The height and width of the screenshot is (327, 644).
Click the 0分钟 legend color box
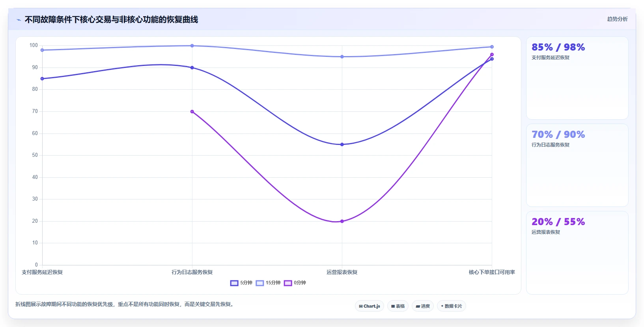pos(288,283)
